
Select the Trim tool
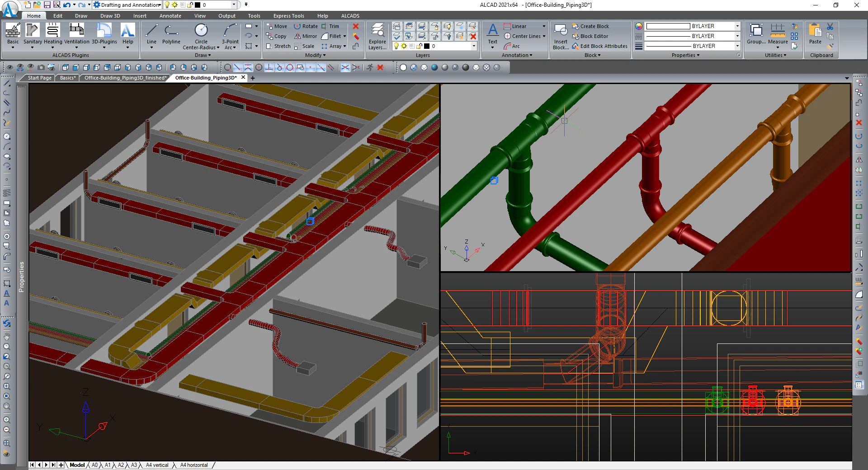(x=333, y=26)
